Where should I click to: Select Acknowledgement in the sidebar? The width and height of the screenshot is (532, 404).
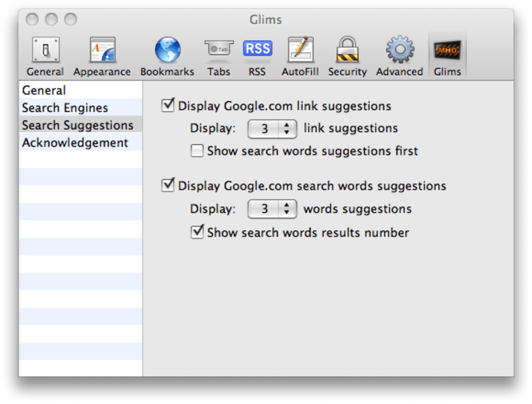click(x=75, y=143)
